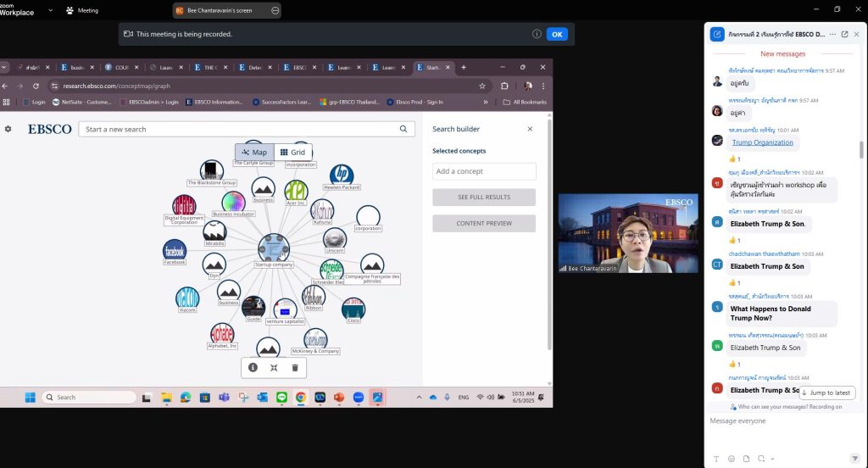Image resolution: width=868 pixels, height=468 pixels.
Task: Open Chrome three-dot menu
Action: [543, 86]
